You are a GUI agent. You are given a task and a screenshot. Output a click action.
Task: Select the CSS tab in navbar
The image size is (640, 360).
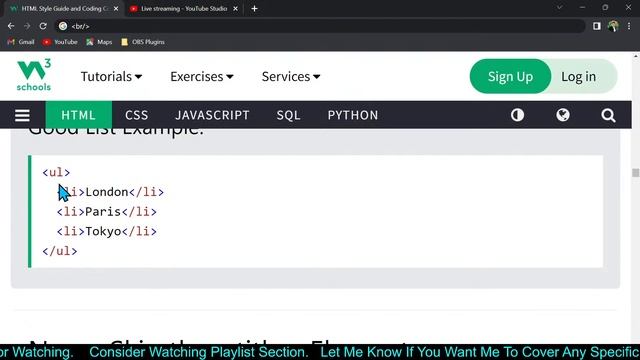click(136, 115)
